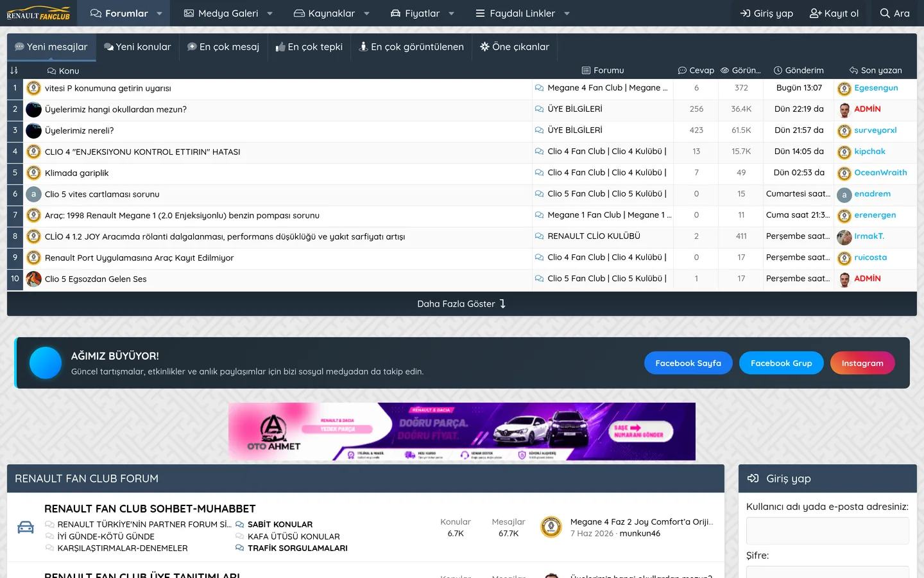Open the RENAULT FAN CLUB SOHBET-MUHABBET forum

point(150,509)
